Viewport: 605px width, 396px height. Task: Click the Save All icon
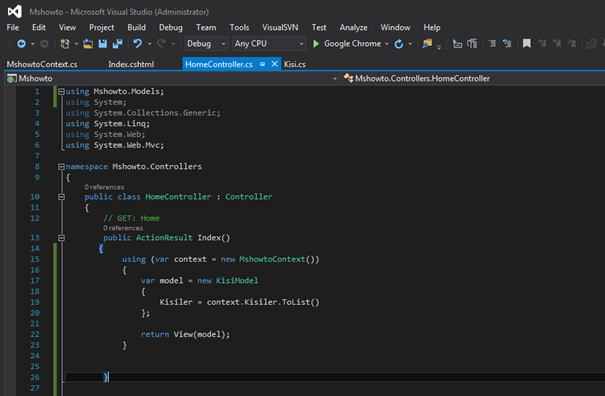click(117, 44)
